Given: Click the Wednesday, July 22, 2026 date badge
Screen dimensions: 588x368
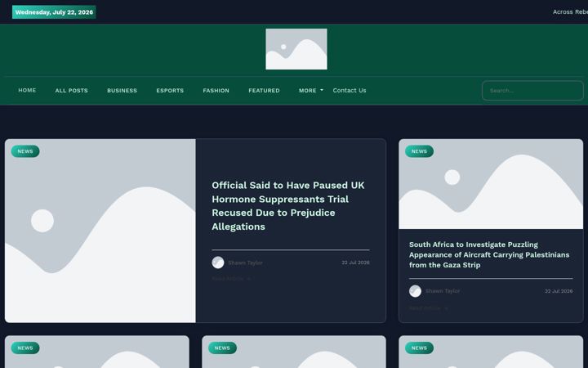Looking at the screenshot, I should pyautogui.click(x=54, y=12).
